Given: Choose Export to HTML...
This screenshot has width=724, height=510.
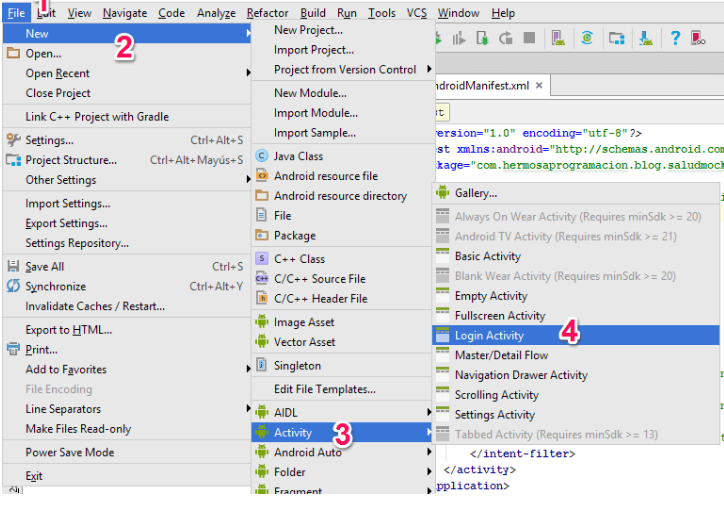Looking at the screenshot, I should (x=127, y=330).
